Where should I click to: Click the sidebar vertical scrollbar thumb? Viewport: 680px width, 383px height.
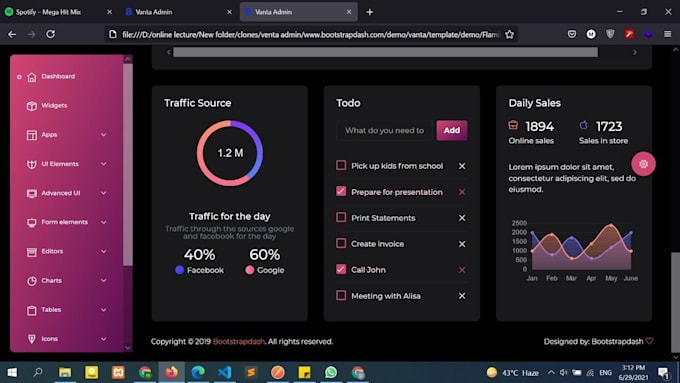[x=128, y=165]
